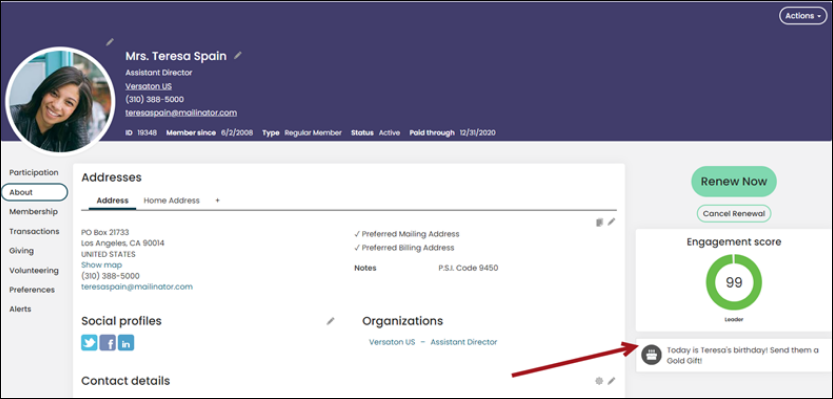Select the Participation tab in the sidebar
Screen dimensions: 833x399
[33, 173]
